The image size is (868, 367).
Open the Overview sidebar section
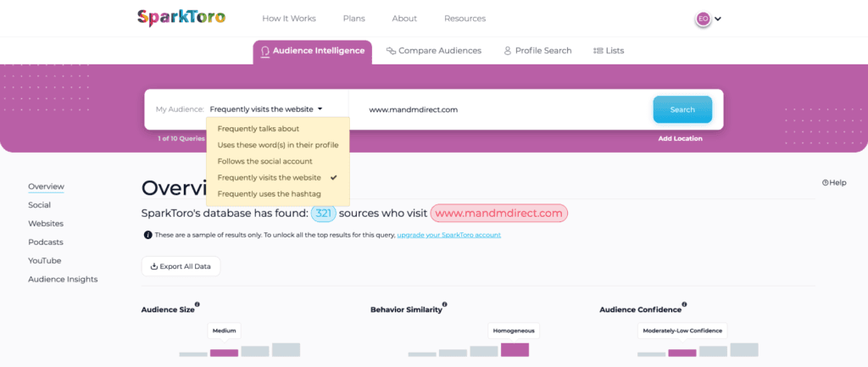tap(46, 186)
